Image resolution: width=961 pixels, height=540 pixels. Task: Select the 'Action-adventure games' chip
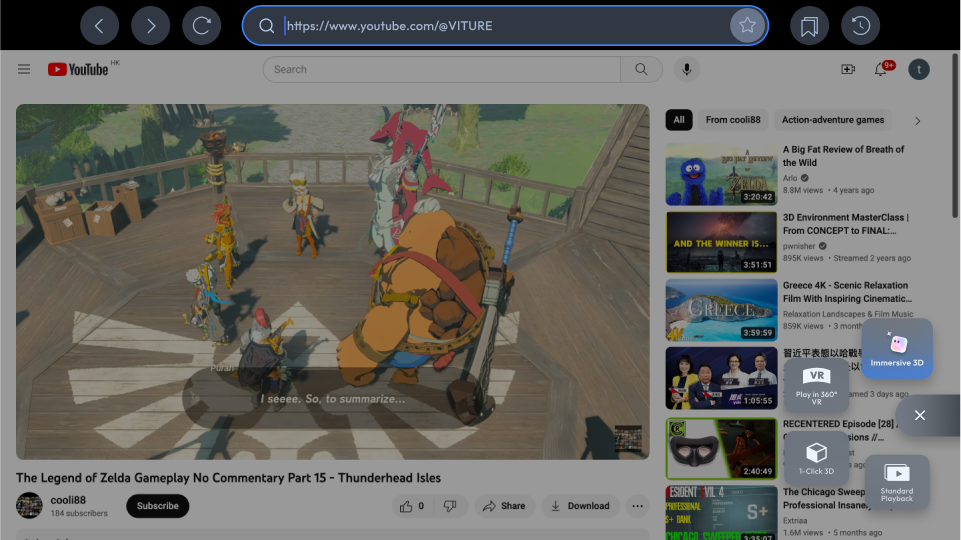click(833, 120)
